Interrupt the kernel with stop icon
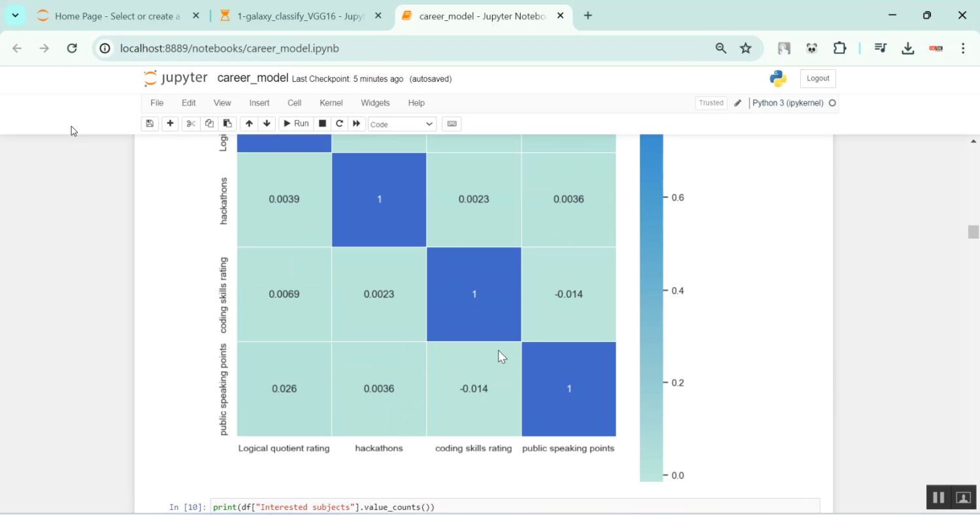This screenshot has height=515, width=980. (322, 124)
